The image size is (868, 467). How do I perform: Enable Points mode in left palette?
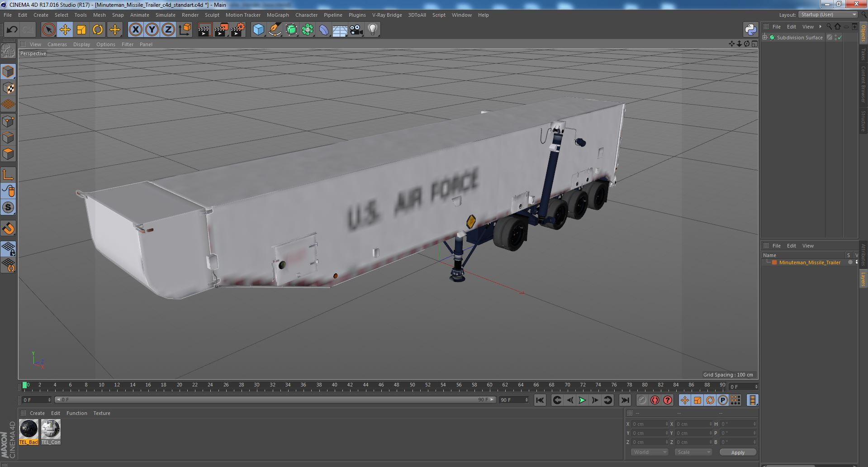[8, 121]
